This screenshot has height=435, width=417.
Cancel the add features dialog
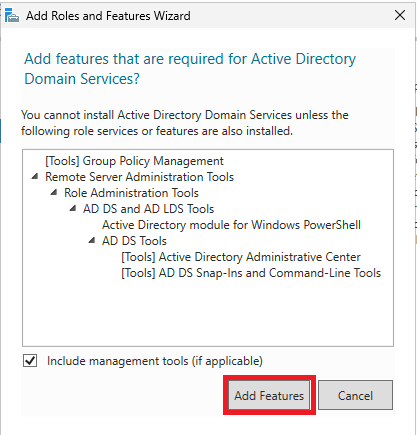pos(355,395)
